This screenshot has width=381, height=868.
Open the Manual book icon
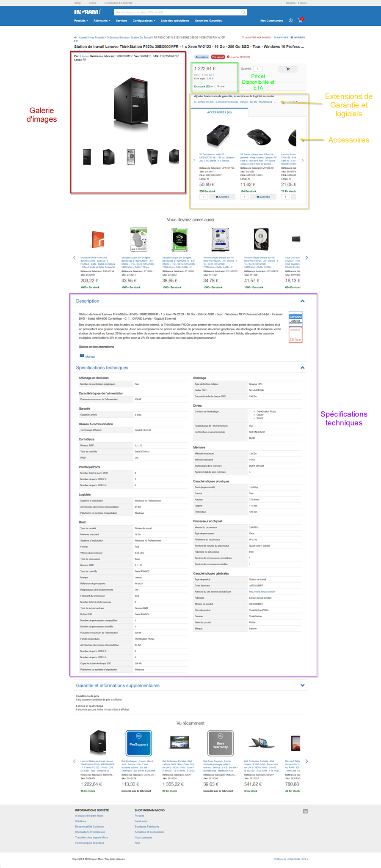(x=82, y=356)
